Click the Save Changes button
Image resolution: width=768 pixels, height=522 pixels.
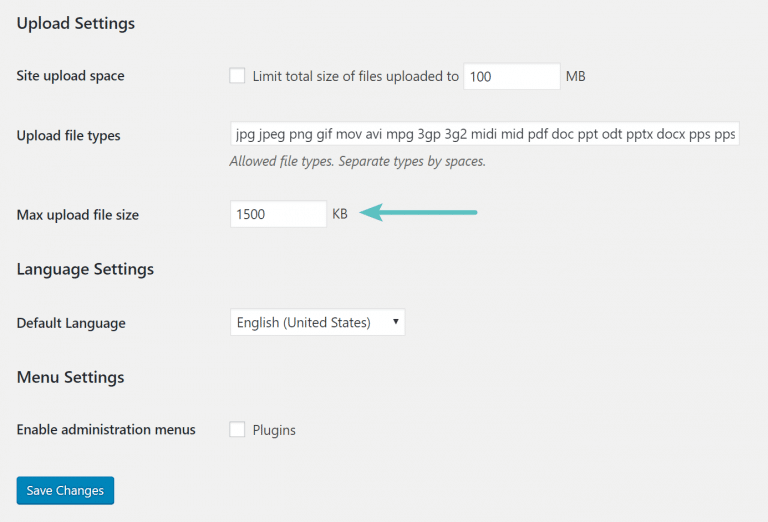[65, 491]
